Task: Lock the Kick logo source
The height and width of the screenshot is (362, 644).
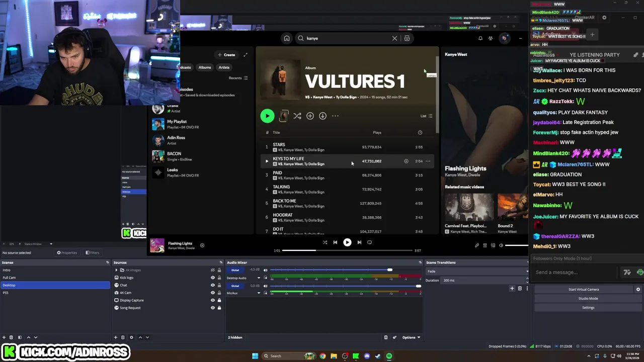Action: [219, 278]
